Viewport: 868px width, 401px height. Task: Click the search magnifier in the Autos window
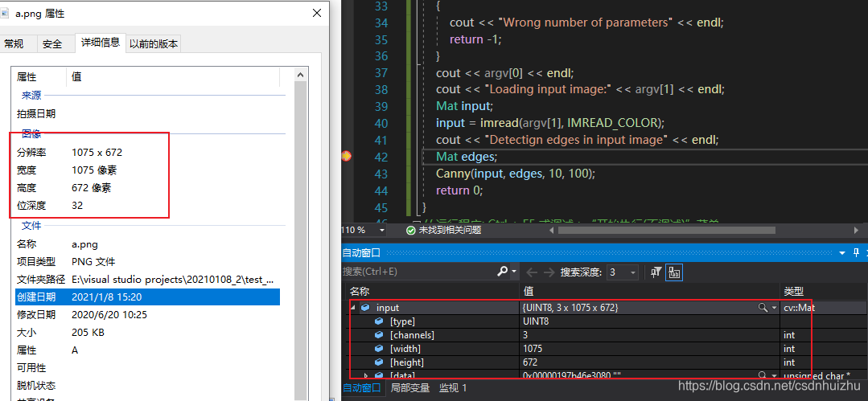(502, 272)
